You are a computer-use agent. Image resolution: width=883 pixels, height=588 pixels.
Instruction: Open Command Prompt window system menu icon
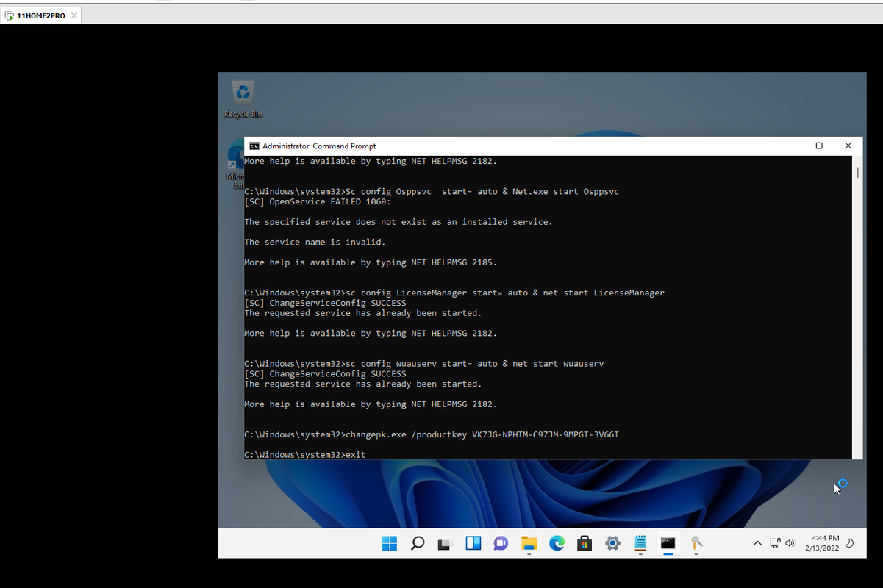click(x=254, y=146)
